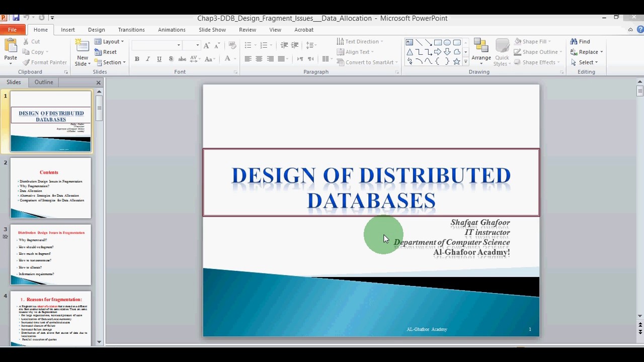This screenshot has height=362, width=644.
Task: Click the Format Painter brush
Action: coord(44,62)
